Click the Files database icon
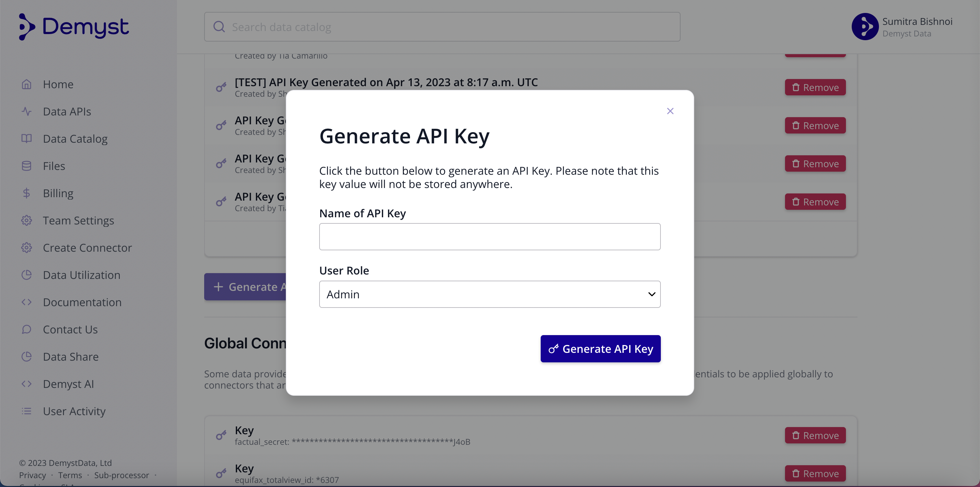The width and height of the screenshot is (980, 487). (26, 166)
